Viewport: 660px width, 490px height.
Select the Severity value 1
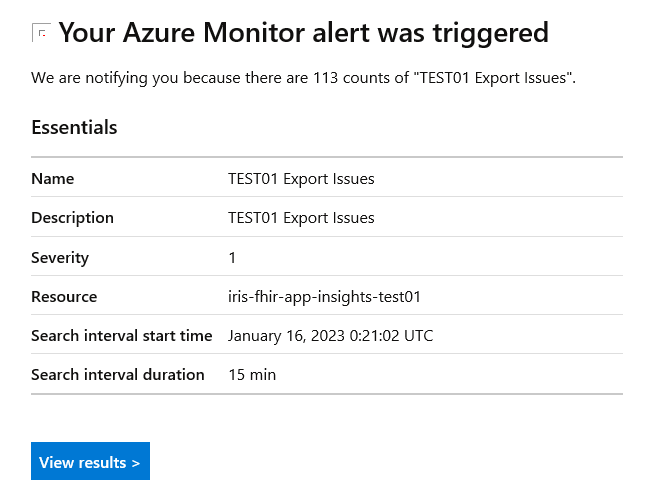[232, 258]
